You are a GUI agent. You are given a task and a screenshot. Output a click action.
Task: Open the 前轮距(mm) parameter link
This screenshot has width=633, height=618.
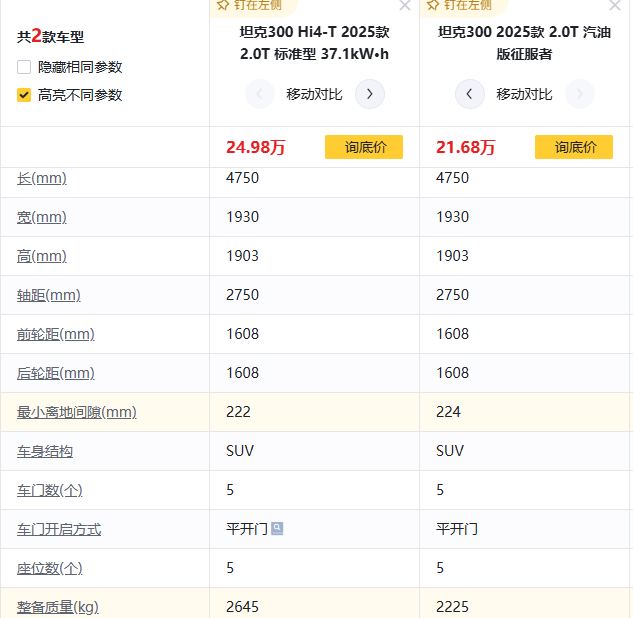(56, 334)
